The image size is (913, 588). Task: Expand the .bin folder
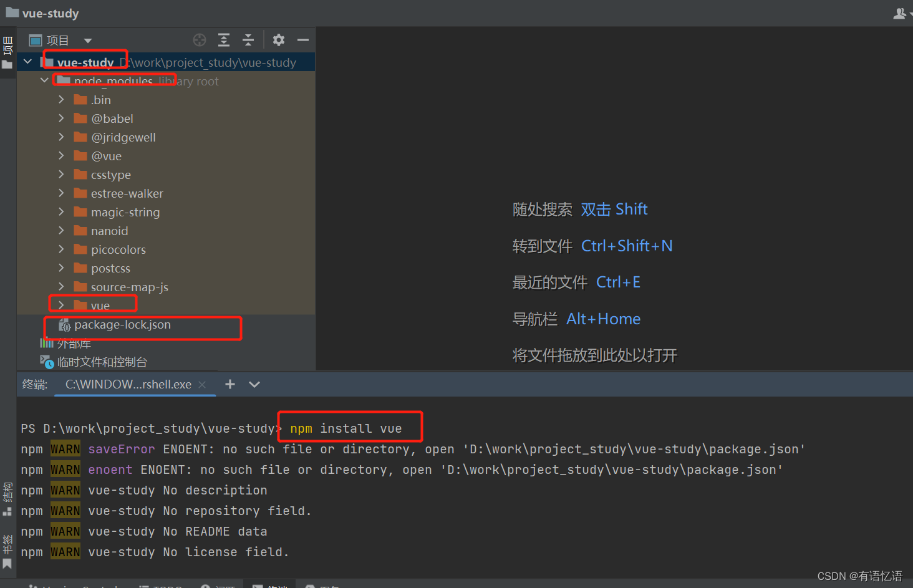coord(61,99)
